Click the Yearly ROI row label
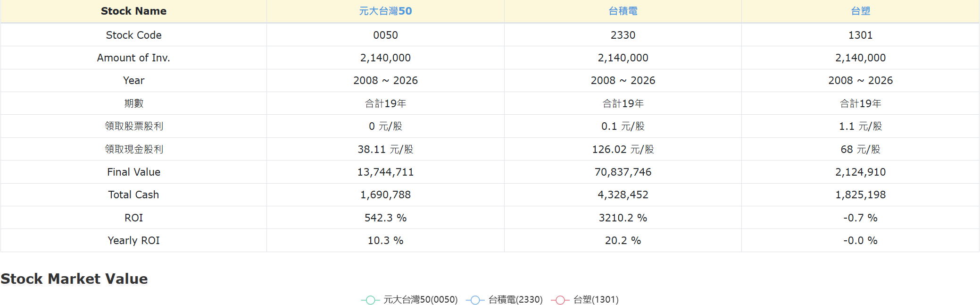The height and width of the screenshot is (305, 980). point(133,240)
